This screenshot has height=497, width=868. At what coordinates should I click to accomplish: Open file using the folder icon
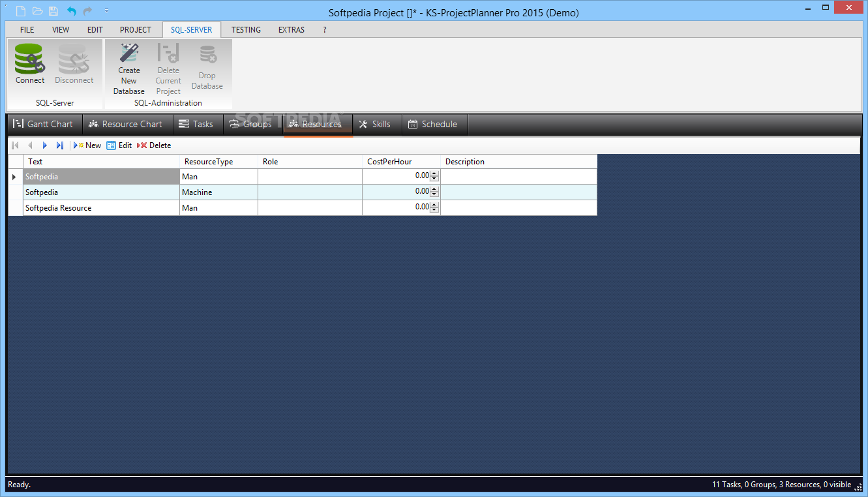[x=37, y=11]
